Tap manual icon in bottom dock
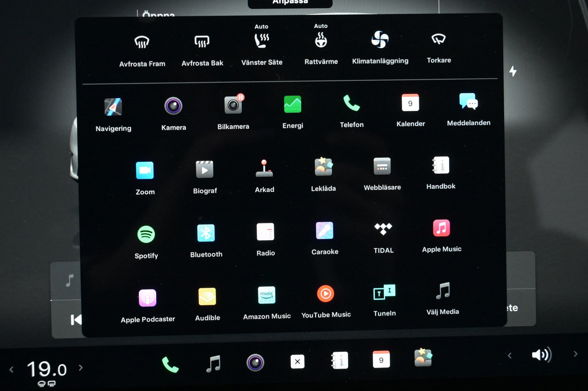Screen dimensions: 588x391 click(x=340, y=360)
